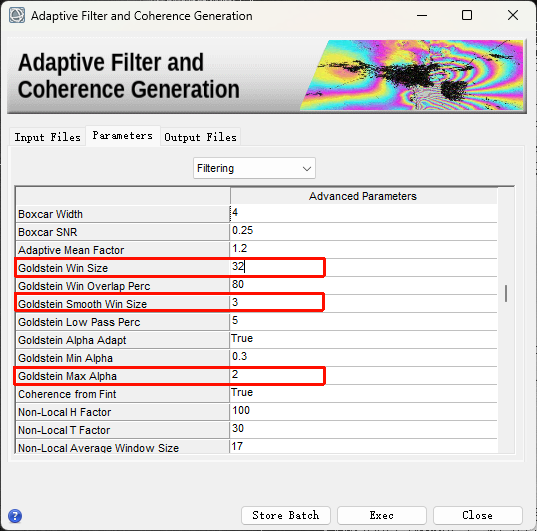Maximize the Adaptive Filter window

(x=467, y=15)
